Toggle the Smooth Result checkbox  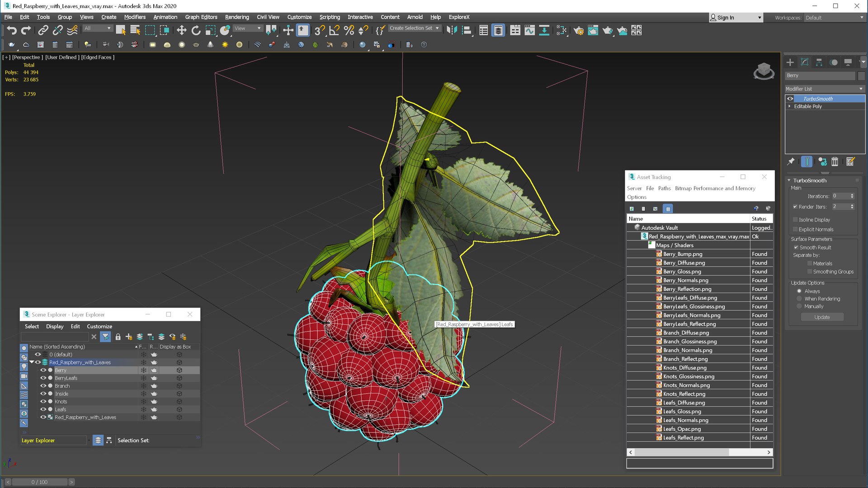click(796, 247)
